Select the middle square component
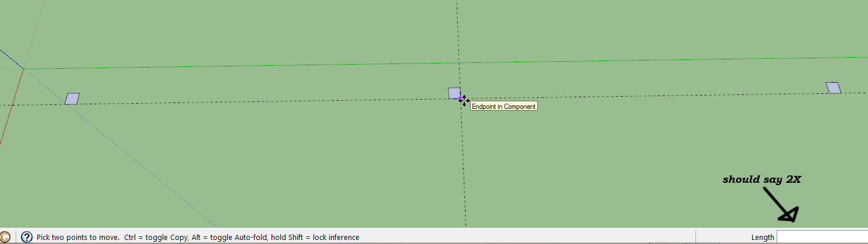Image resolution: width=868 pixels, height=244 pixels. 454,93
